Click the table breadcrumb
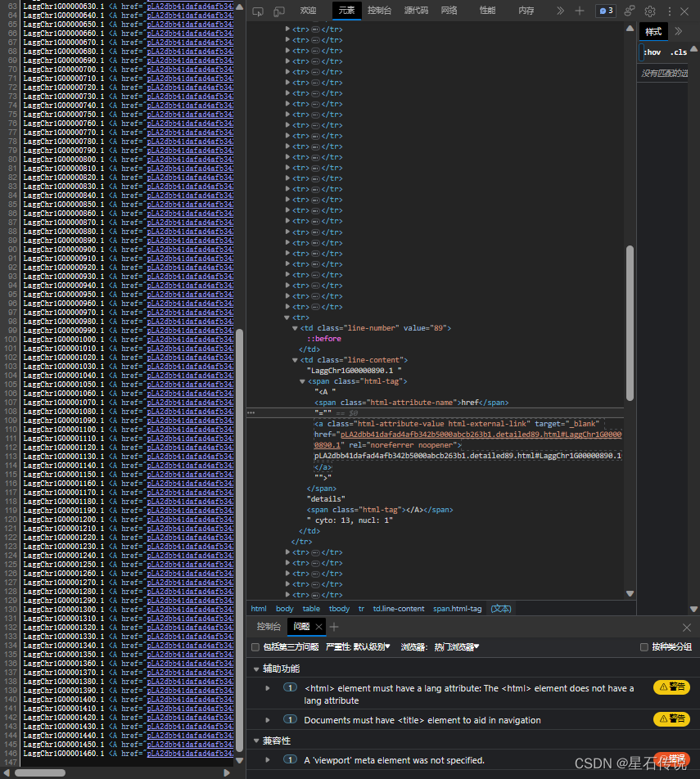The width and height of the screenshot is (700, 779). (x=311, y=609)
